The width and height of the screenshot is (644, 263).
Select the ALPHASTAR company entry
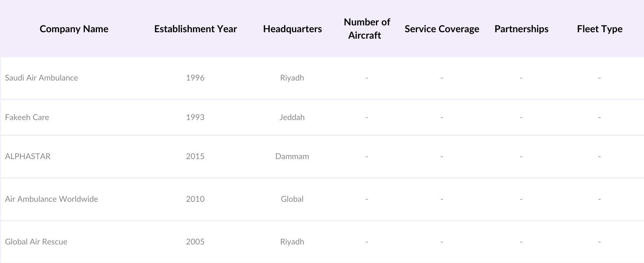pyautogui.click(x=28, y=156)
